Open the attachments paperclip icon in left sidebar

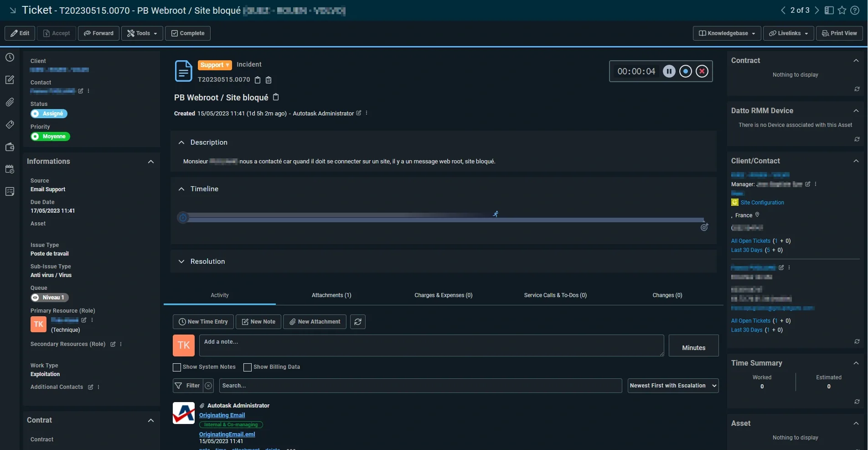10,102
